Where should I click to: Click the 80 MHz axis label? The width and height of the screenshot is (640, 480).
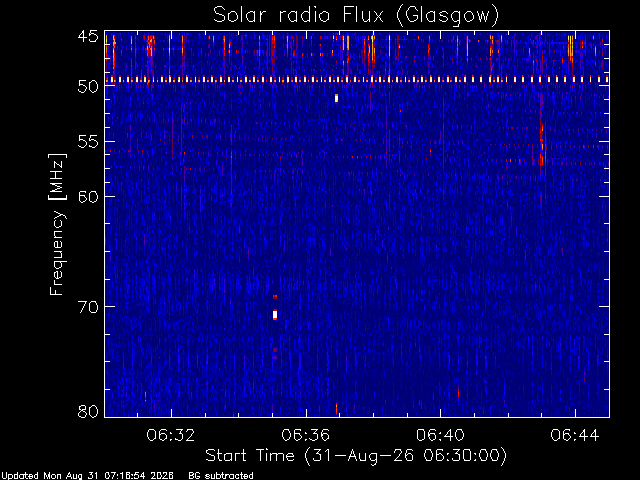(x=88, y=411)
